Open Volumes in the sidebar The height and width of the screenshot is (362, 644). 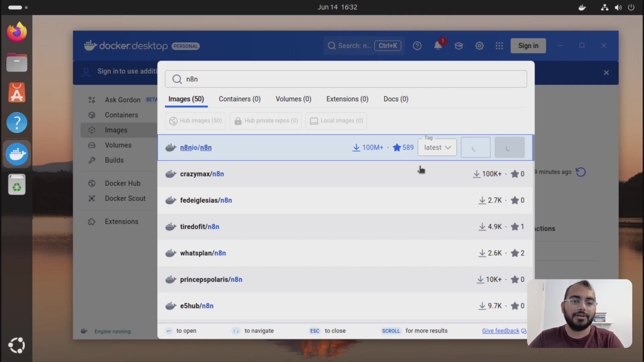pos(118,145)
